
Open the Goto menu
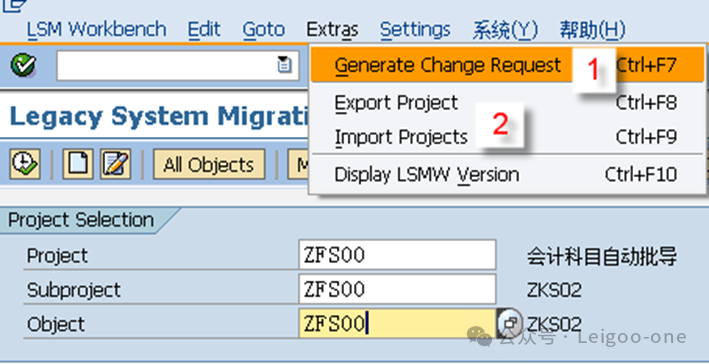point(264,30)
